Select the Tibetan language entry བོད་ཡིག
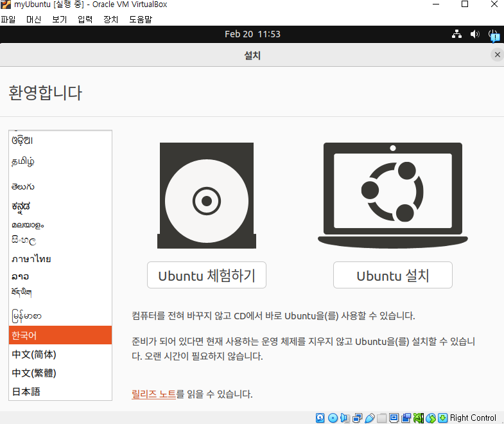This screenshot has width=504, height=424. pyautogui.click(x=60, y=292)
